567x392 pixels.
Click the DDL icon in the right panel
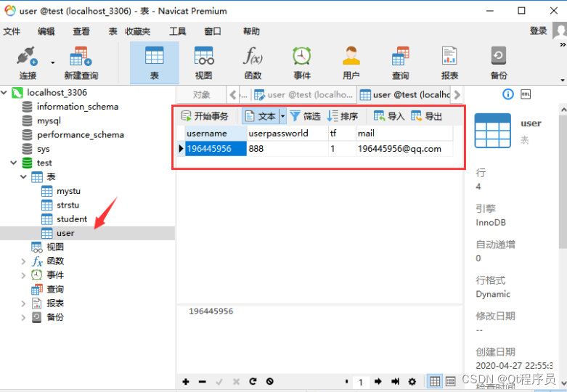526,94
